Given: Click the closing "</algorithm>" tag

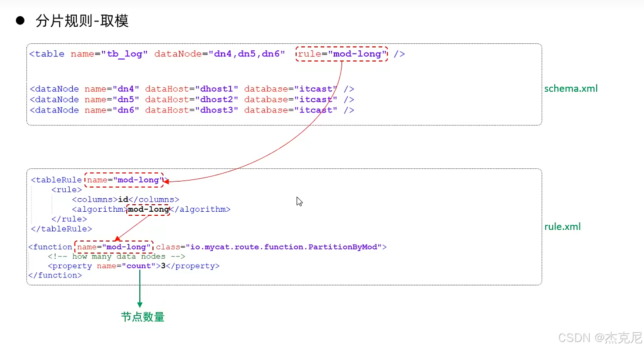Looking at the screenshot, I should pyautogui.click(x=200, y=210).
